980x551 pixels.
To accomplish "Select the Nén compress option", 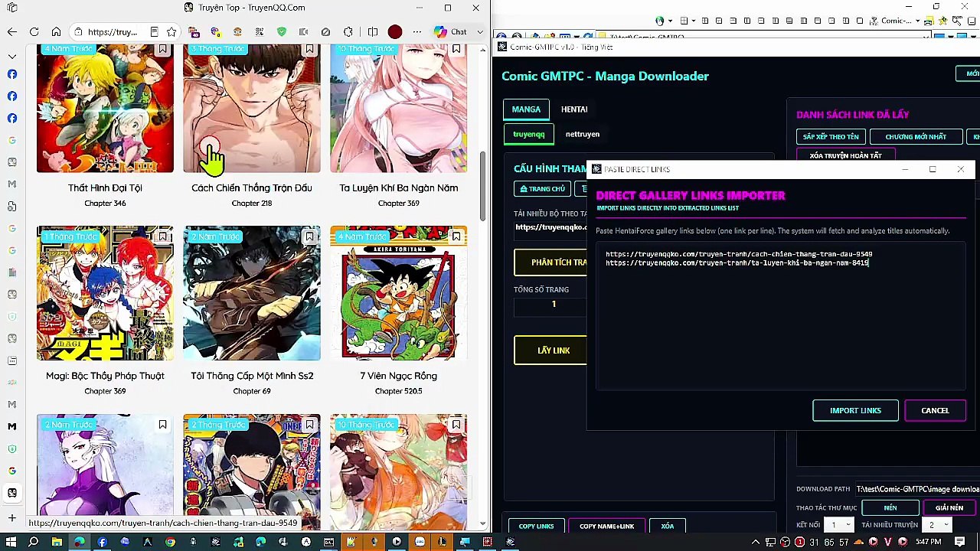I will 890,508.
